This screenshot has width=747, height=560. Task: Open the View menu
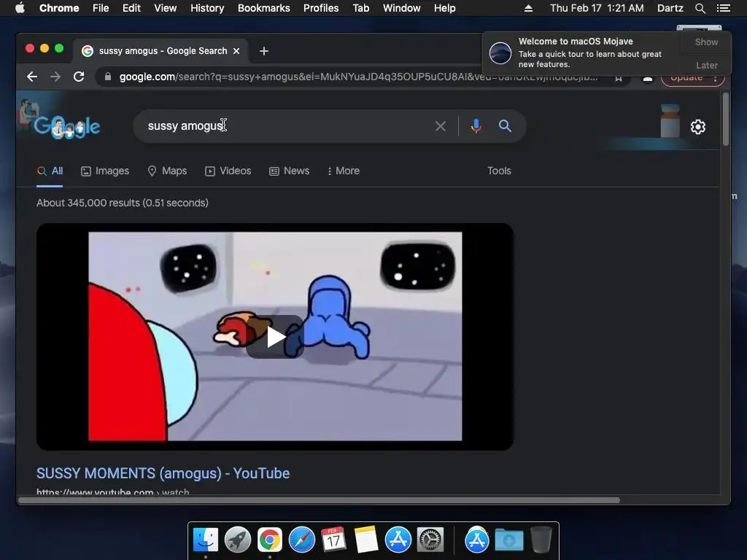(x=166, y=8)
